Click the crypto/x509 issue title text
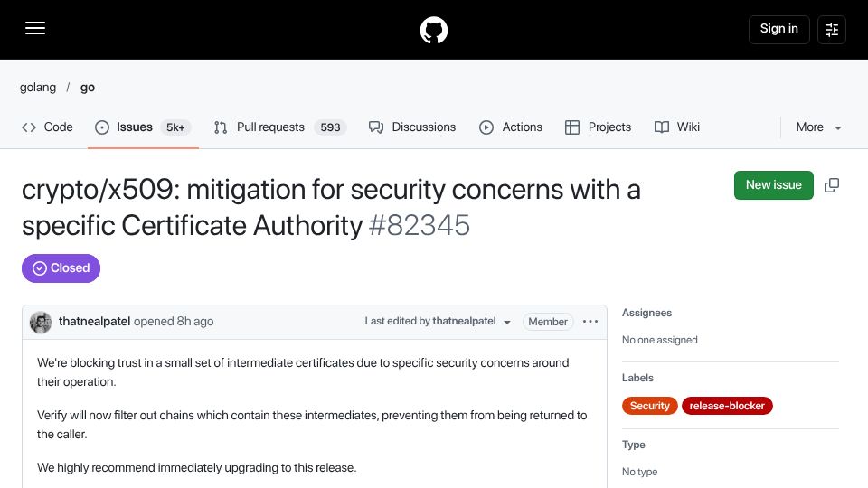 coord(331,208)
